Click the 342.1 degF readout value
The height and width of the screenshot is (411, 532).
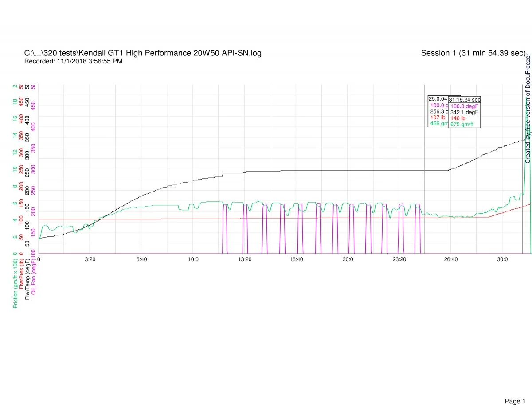point(465,112)
